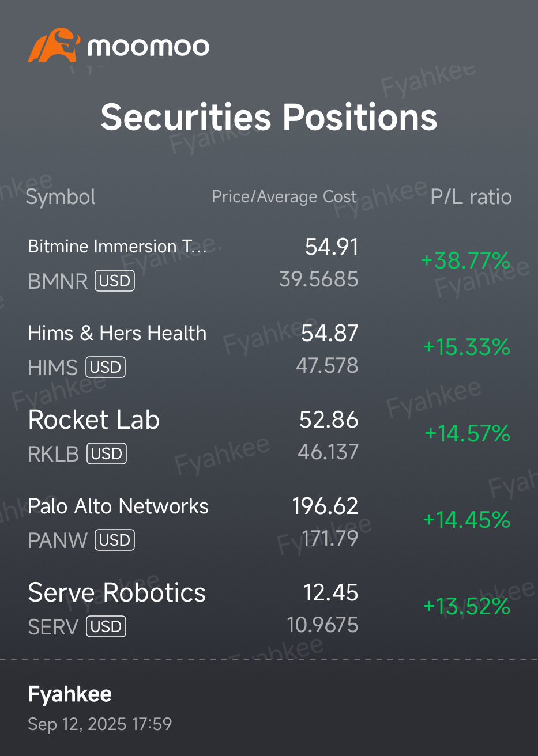Click the moomoo bull logo icon
The height and width of the screenshot is (756, 538).
pyautogui.click(x=53, y=45)
